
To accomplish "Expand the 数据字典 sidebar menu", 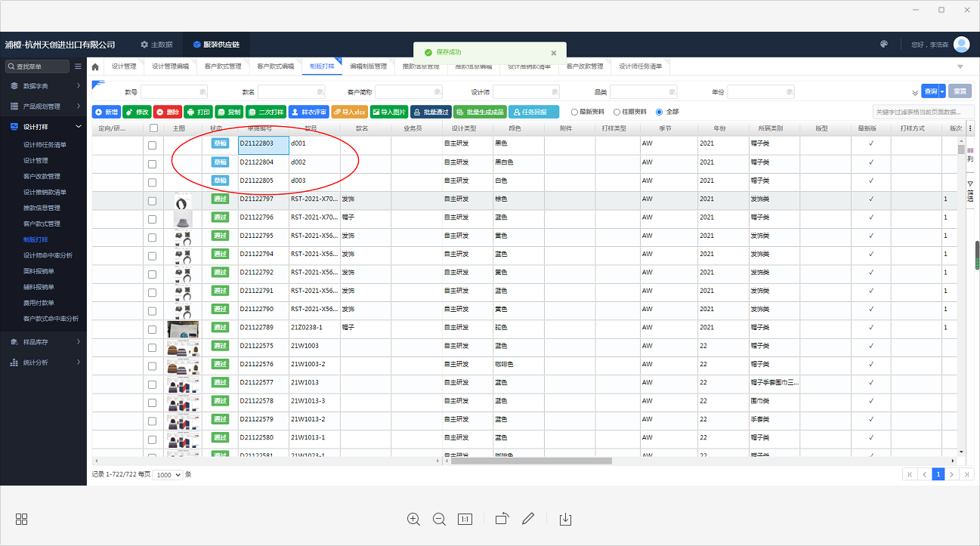I will pos(43,85).
